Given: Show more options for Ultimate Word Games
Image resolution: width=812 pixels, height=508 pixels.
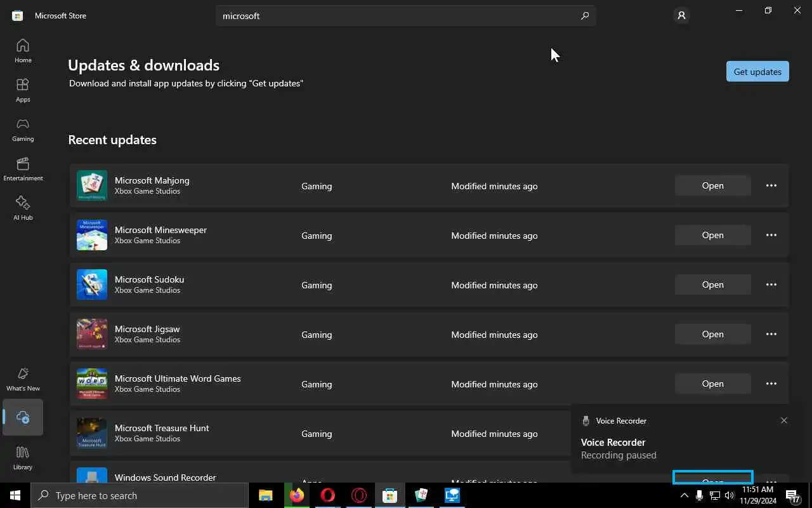Looking at the screenshot, I should click(771, 384).
